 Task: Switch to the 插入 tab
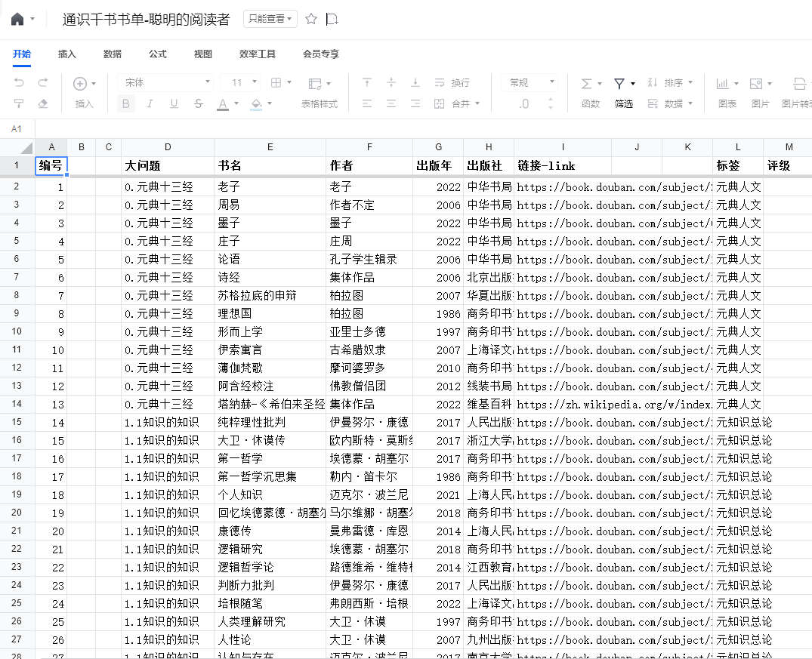67,54
